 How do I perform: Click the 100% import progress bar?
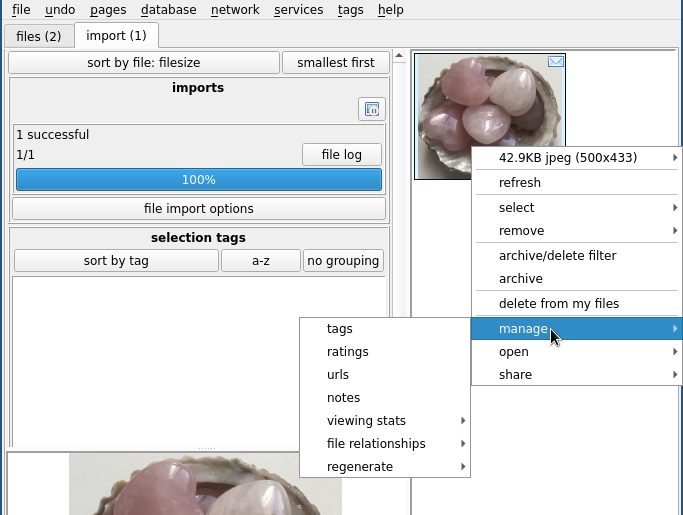pyautogui.click(x=198, y=180)
